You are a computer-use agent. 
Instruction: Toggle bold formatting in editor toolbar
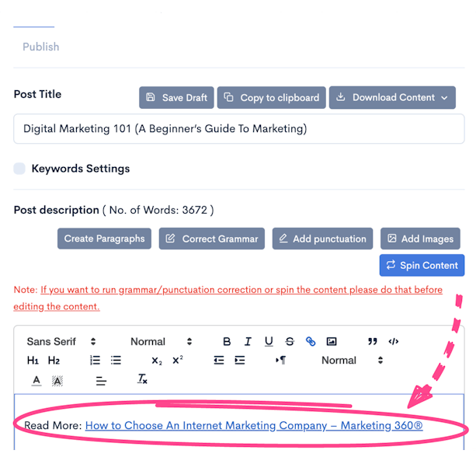click(x=227, y=341)
